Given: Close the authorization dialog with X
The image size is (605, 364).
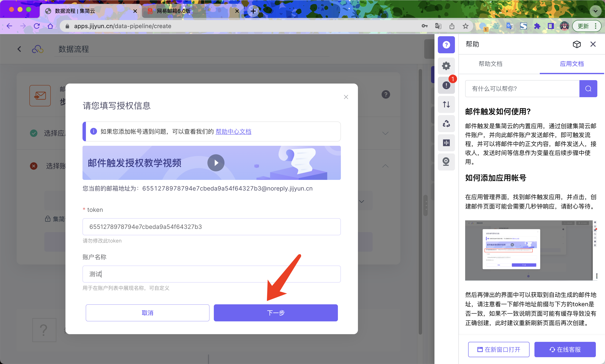Looking at the screenshot, I should (346, 97).
